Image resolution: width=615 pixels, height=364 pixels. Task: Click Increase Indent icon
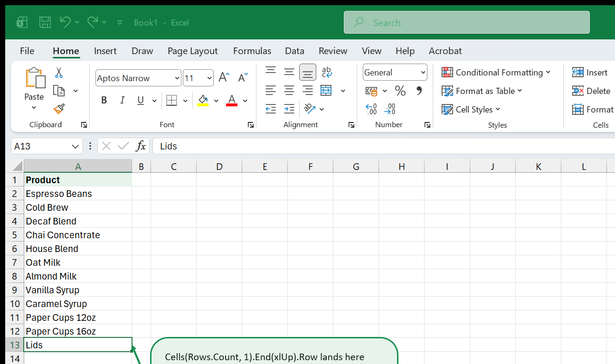click(x=289, y=109)
